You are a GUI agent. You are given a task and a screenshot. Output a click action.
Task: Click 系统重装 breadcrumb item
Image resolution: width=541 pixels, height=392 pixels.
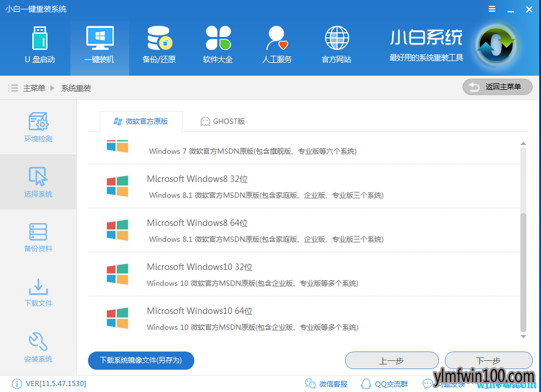[76, 88]
